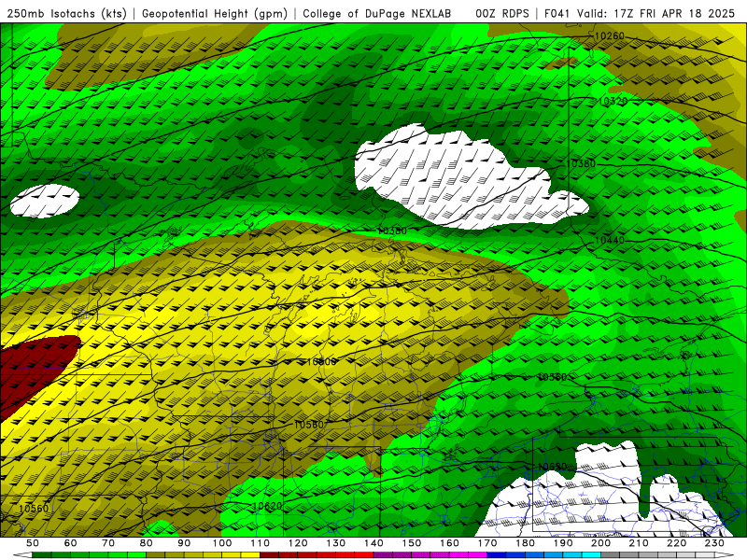747x560 pixels.
Task: Click the 220 value on the color scale
Action: point(677,543)
